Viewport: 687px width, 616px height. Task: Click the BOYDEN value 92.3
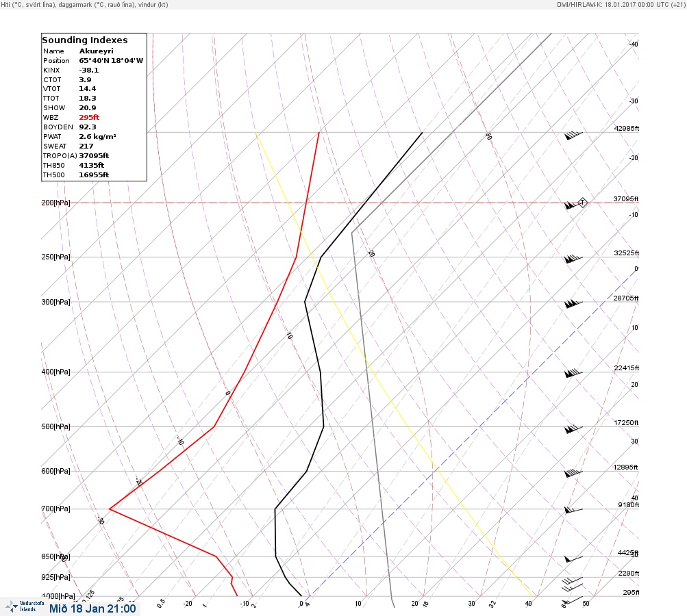(x=88, y=127)
